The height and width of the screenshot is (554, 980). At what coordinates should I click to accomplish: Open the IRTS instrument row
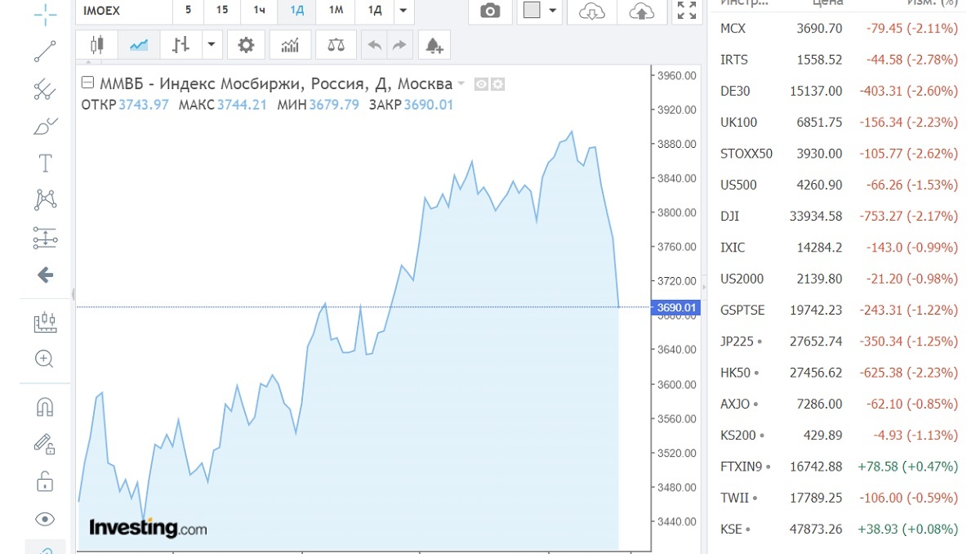point(839,60)
